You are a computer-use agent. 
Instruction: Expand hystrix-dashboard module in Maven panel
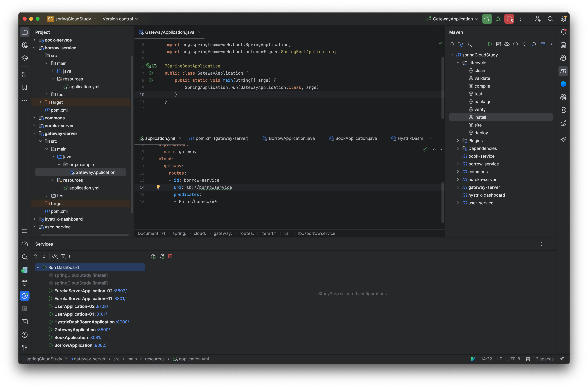[x=458, y=195]
